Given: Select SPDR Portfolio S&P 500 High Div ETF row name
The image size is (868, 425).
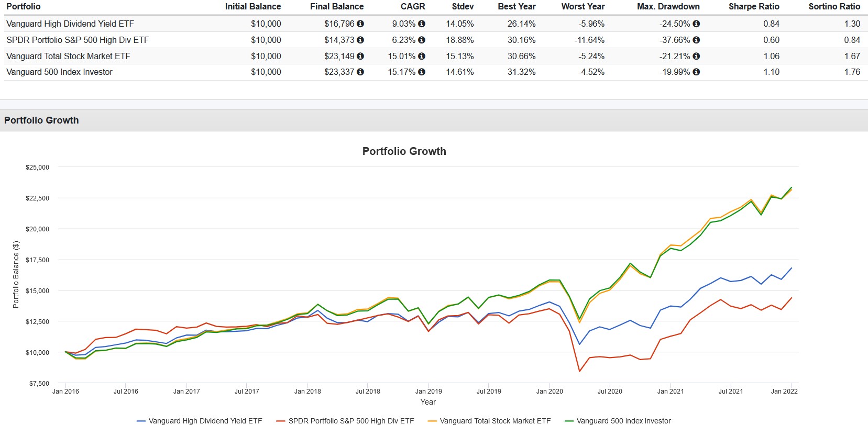Looking at the screenshot, I should coord(78,40).
